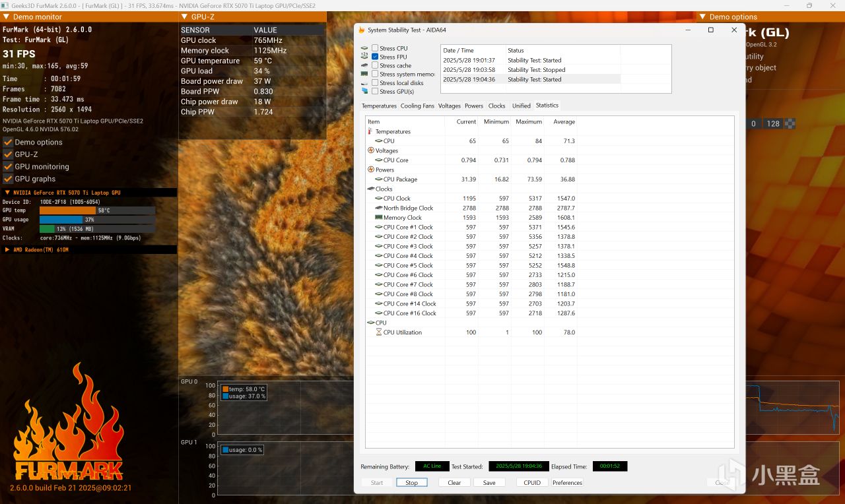The image size is (845, 504).
Task: Uncheck the GPU-Z checkbox in FurMark
Action: pos(8,154)
